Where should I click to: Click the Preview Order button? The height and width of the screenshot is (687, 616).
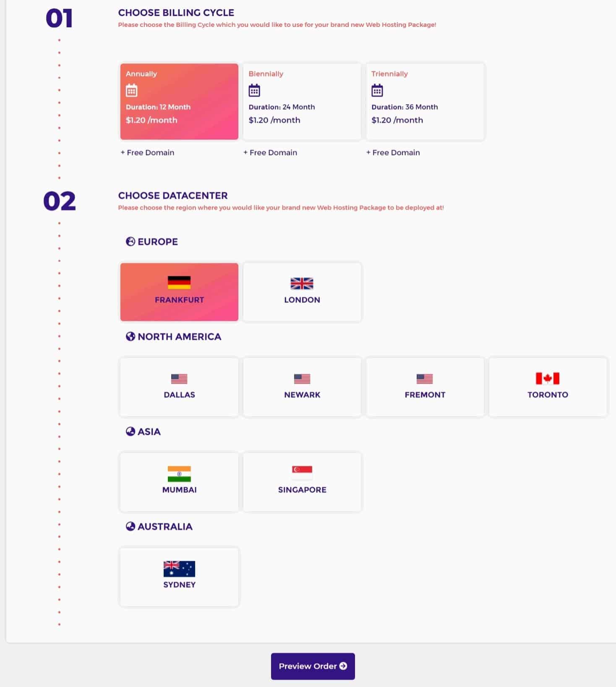[313, 666]
